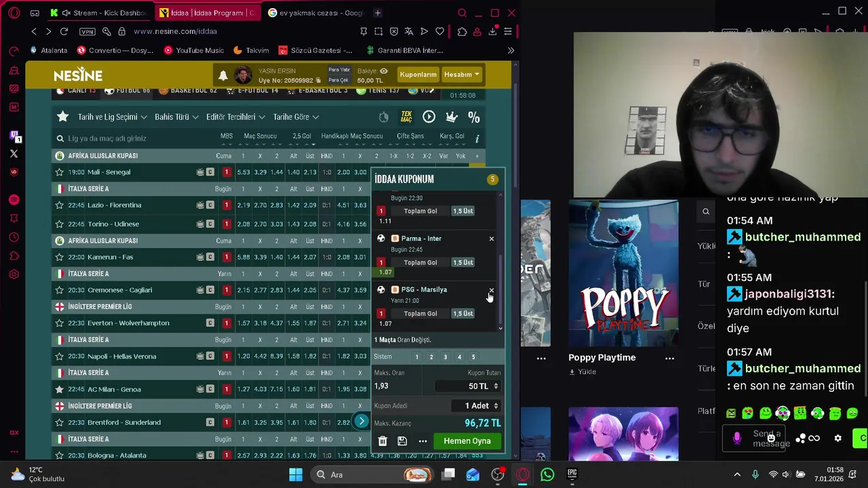The image size is (868, 488).
Task: Focus the league or match search field
Action: coord(132,138)
